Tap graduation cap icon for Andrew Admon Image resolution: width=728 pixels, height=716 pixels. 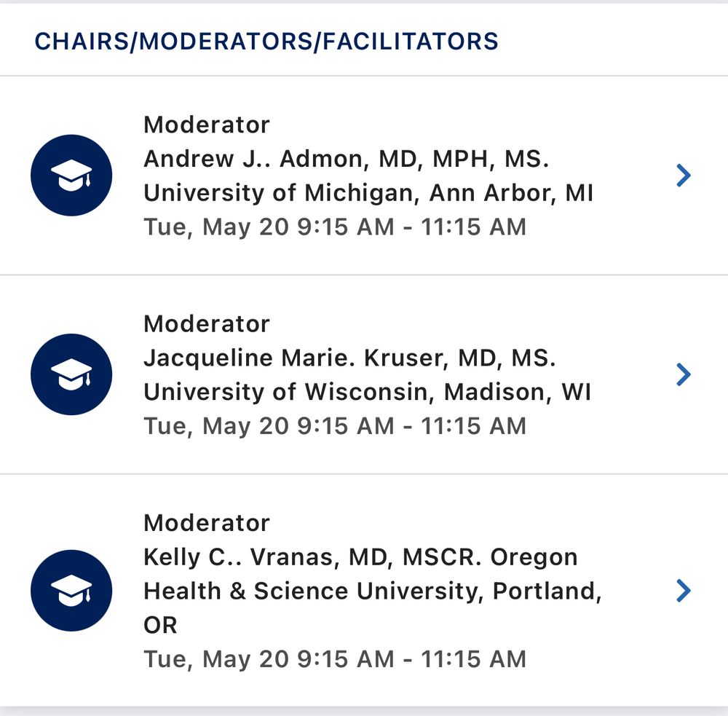pyautogui.click(x=71, y=175)
